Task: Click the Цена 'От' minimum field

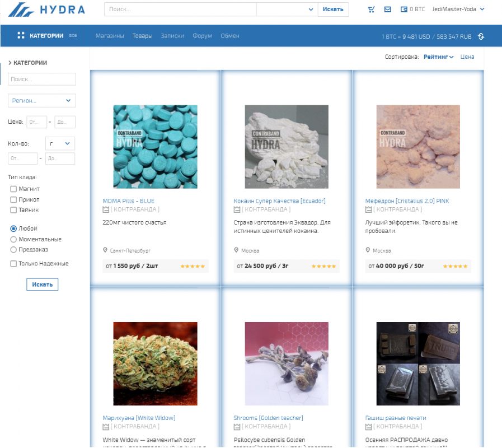Action: (x=37, y=122)
